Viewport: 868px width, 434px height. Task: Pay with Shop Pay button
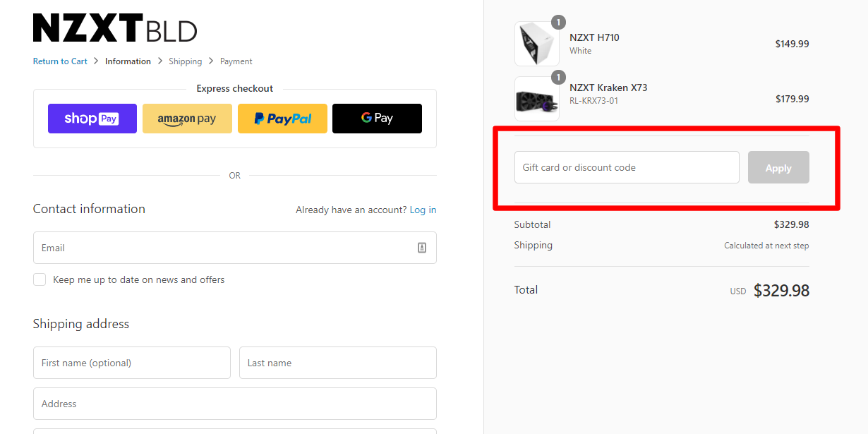(92, 119)
